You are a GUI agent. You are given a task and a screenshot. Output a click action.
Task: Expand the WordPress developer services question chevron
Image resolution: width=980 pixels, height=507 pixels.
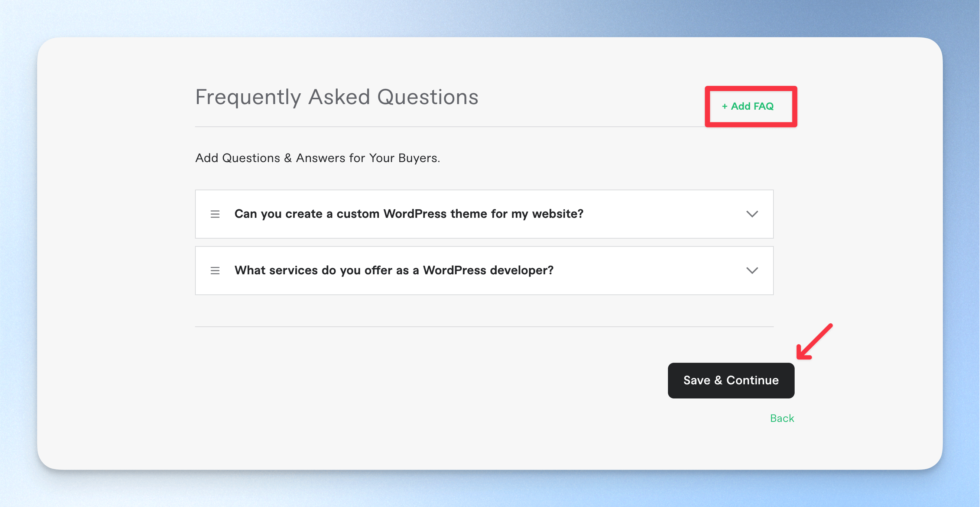coord(752,270)
